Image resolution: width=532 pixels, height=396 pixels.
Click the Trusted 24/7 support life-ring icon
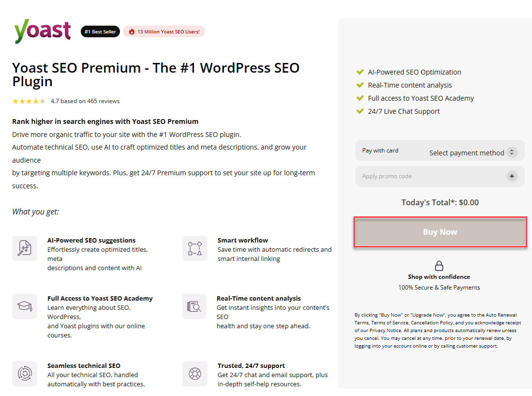click(x=194, y=374)
